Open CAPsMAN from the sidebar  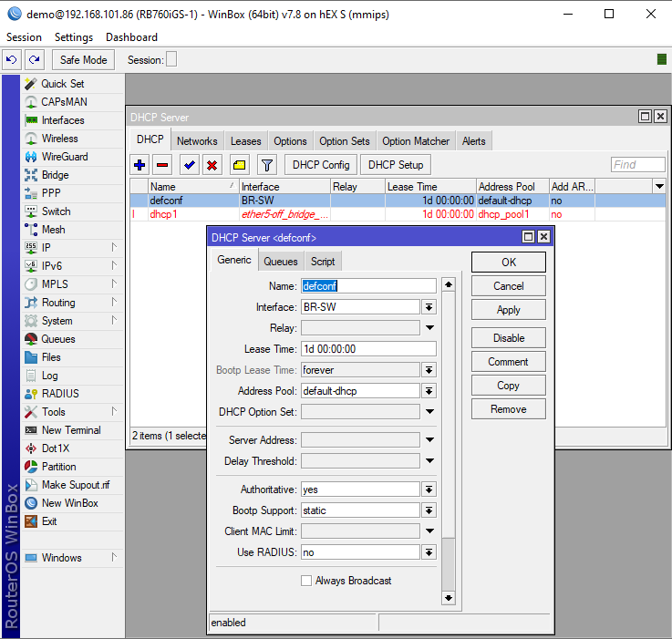[72, 102]
